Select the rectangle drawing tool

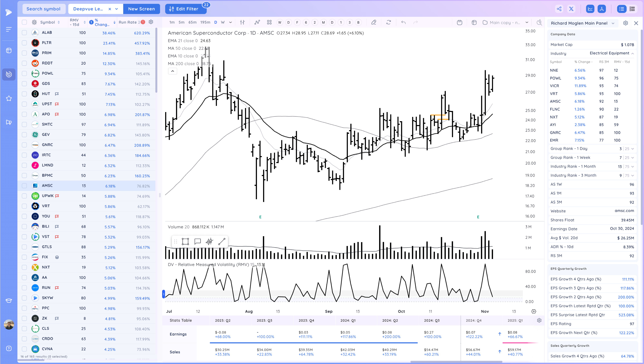(185, 241)
